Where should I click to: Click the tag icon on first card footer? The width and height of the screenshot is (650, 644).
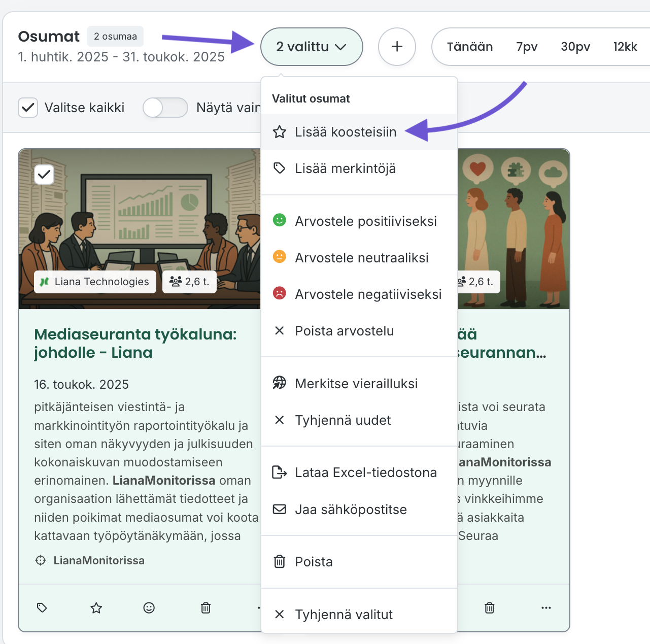pos(42,607)
